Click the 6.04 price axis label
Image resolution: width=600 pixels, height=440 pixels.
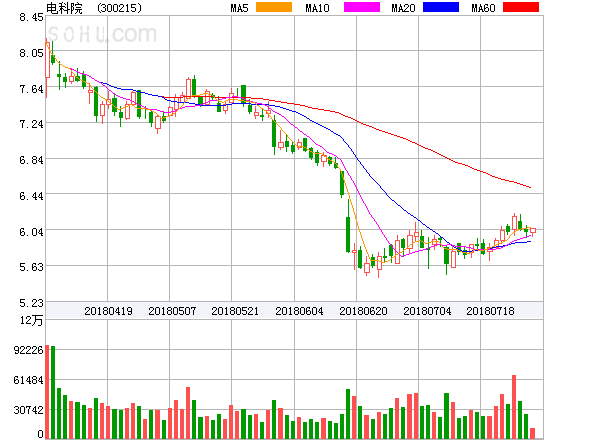click(31, 232)
